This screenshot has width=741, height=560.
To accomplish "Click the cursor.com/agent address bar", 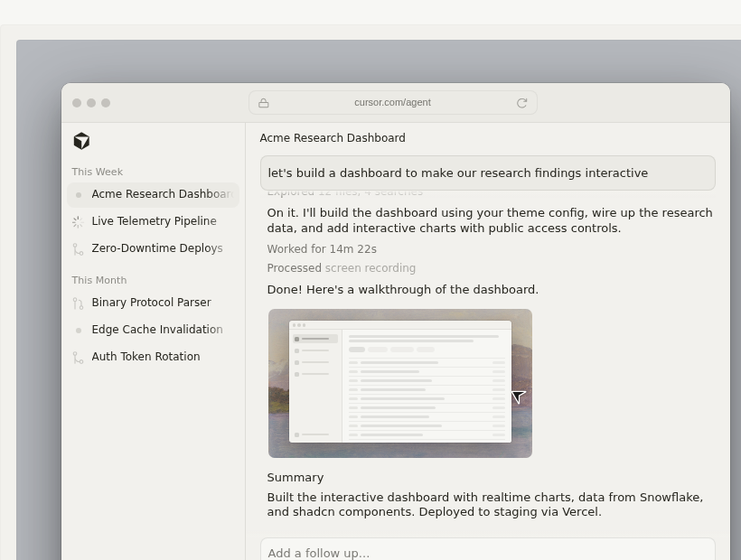I will [x=393, y=102].
